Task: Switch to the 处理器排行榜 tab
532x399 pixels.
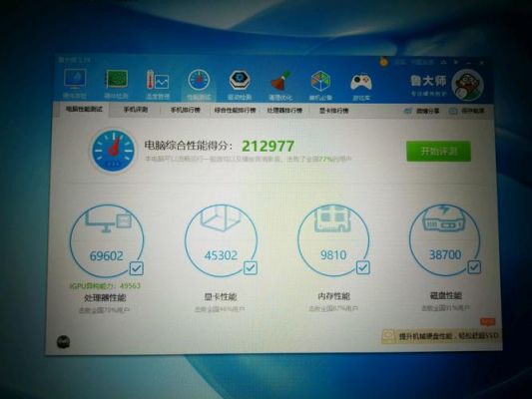Action: click(284, 110)
